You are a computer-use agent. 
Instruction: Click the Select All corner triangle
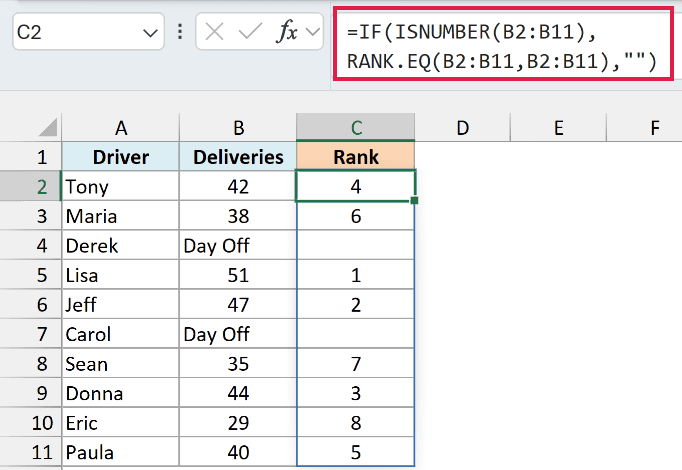tap(47, 127)
